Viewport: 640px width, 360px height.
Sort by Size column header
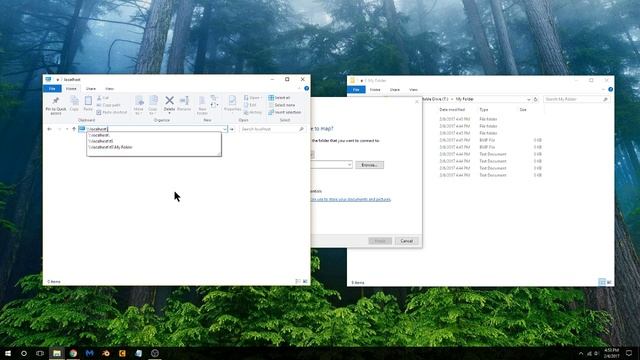[x=523, y=110]
